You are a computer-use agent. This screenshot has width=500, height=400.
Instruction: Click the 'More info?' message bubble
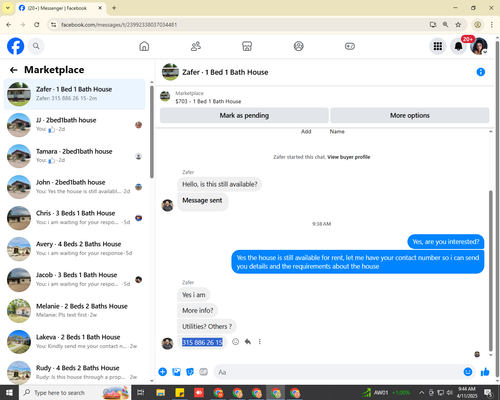point(198,310)
